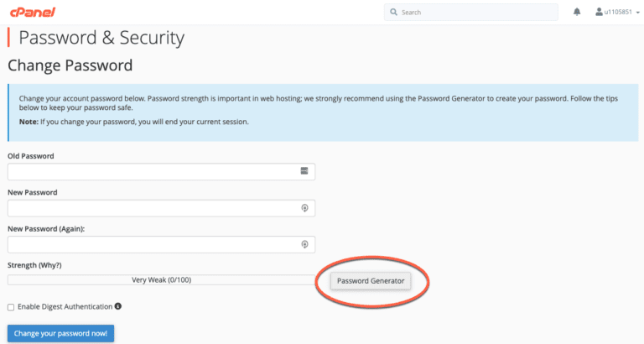
Task: Click Change your password now button
Action: (60, 333)
